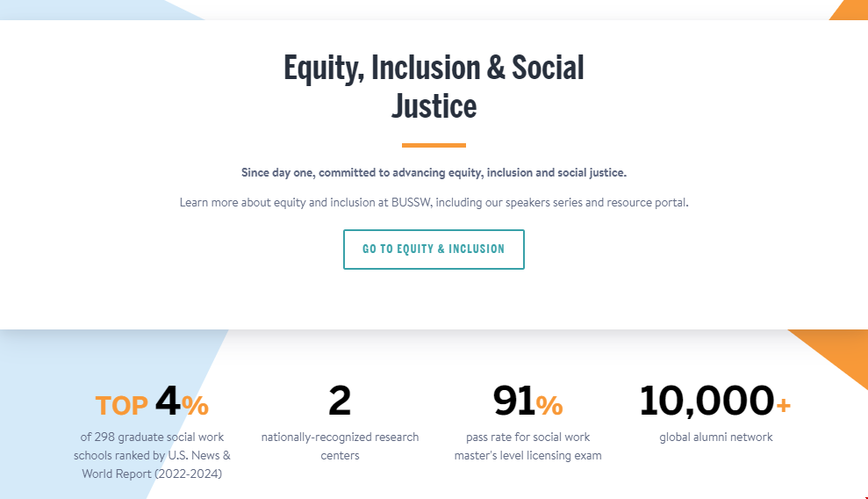
Task: Click the large number 4 statistic
Action: coord(168,401)
